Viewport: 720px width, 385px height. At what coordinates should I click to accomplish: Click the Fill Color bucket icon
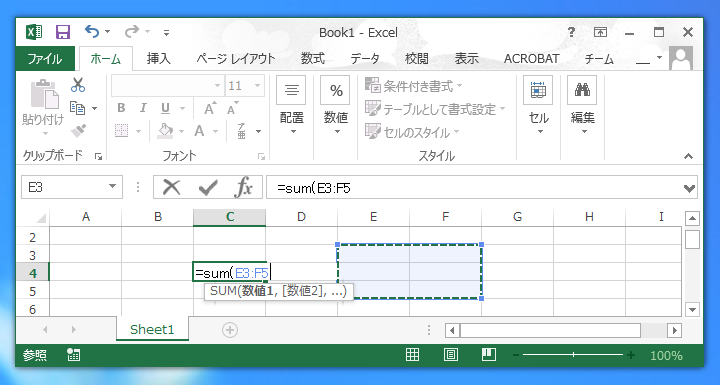tap(165, 131)
